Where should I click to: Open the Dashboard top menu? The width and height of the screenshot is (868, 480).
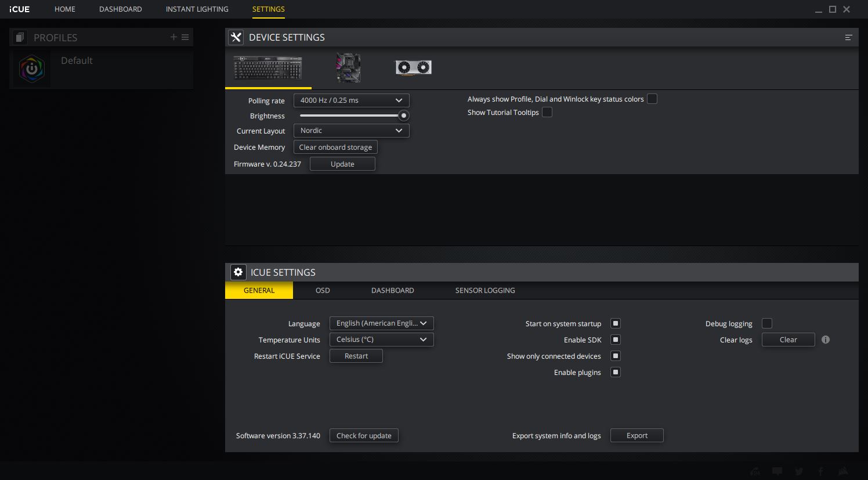[121, 9]
